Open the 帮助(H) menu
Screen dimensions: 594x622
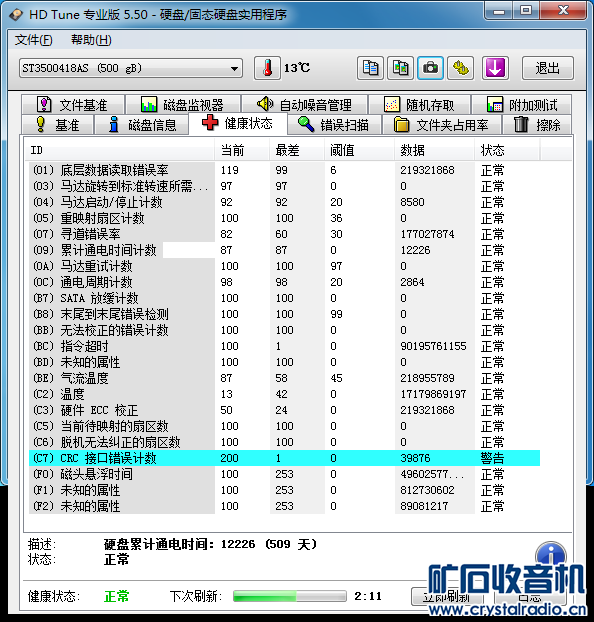click(91, 40)
